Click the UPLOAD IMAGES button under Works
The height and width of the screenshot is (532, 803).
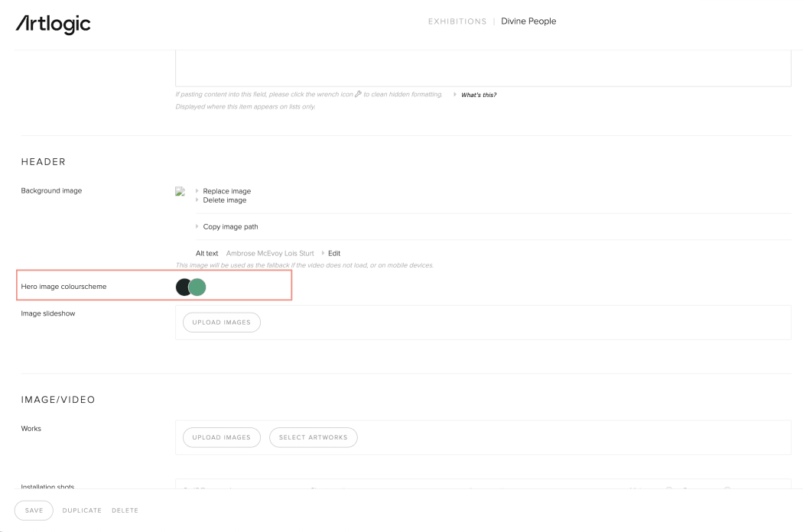pyautogui.click(x=221, y=436)
